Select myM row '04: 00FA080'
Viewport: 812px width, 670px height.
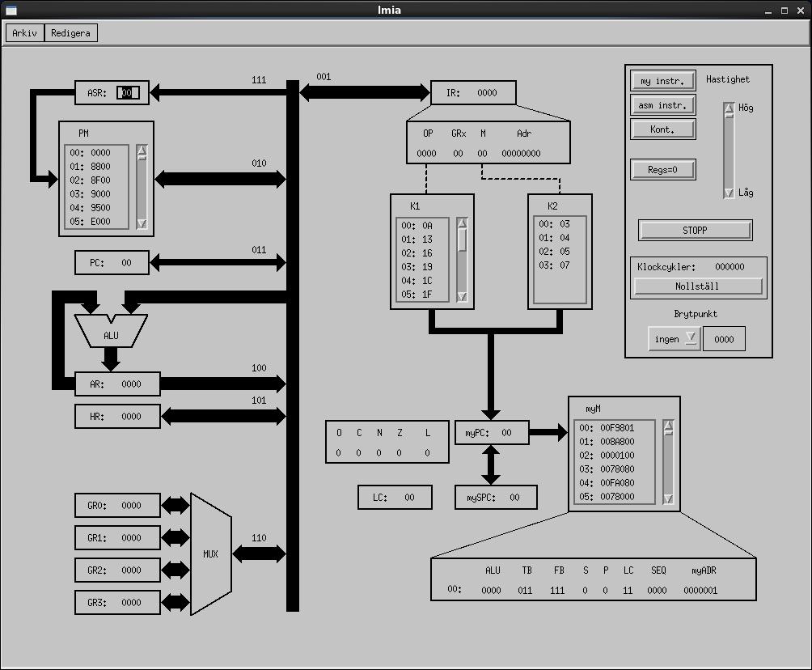tap(615, 482)
